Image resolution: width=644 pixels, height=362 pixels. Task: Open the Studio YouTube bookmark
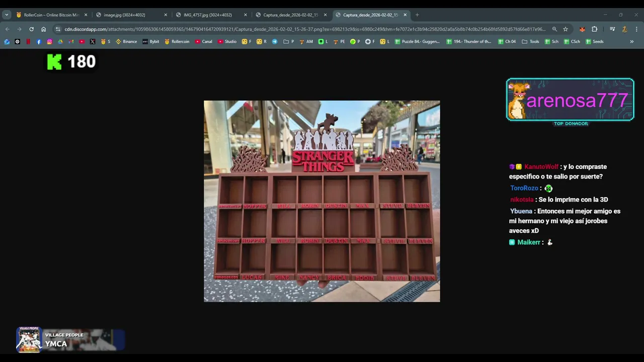(x=227, y=42)
